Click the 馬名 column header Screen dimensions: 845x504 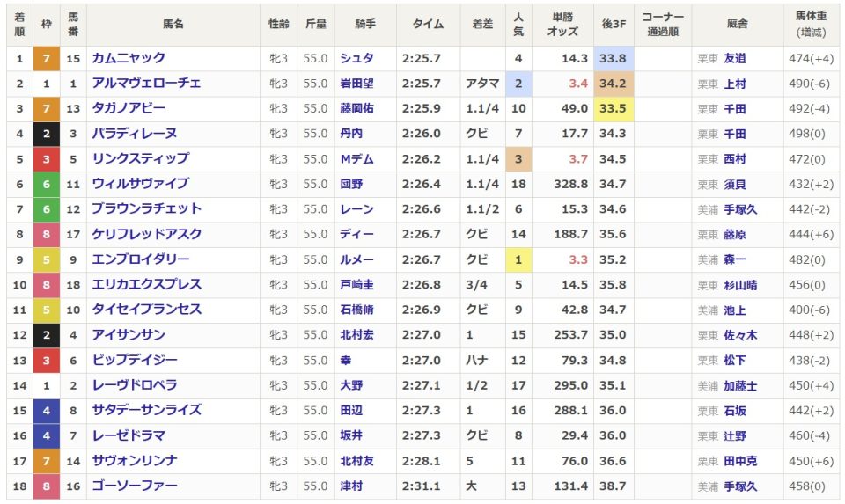(173, 25)
